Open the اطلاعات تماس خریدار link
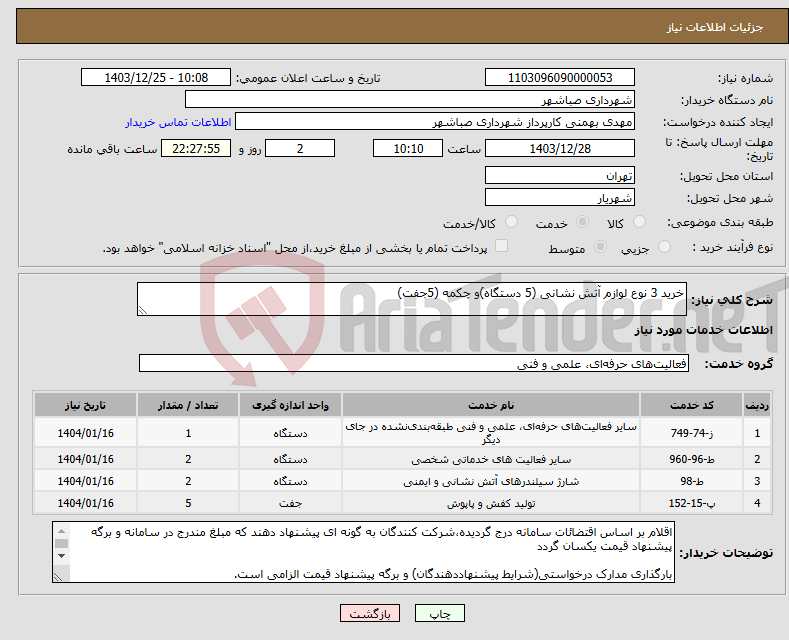Image resolution: width=789 pixels, height=640 pixels. pyautogui.click(x=178, y=122)
